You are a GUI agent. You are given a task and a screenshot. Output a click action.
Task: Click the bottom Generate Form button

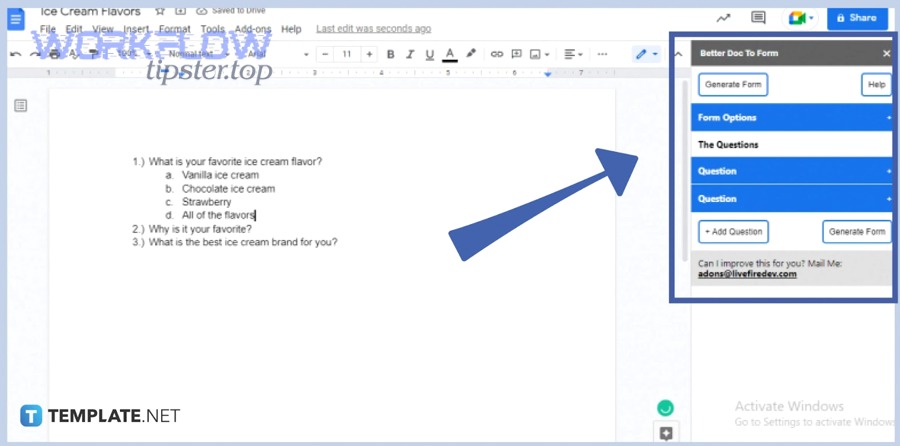pyautogui.click(x=857, y=232)
